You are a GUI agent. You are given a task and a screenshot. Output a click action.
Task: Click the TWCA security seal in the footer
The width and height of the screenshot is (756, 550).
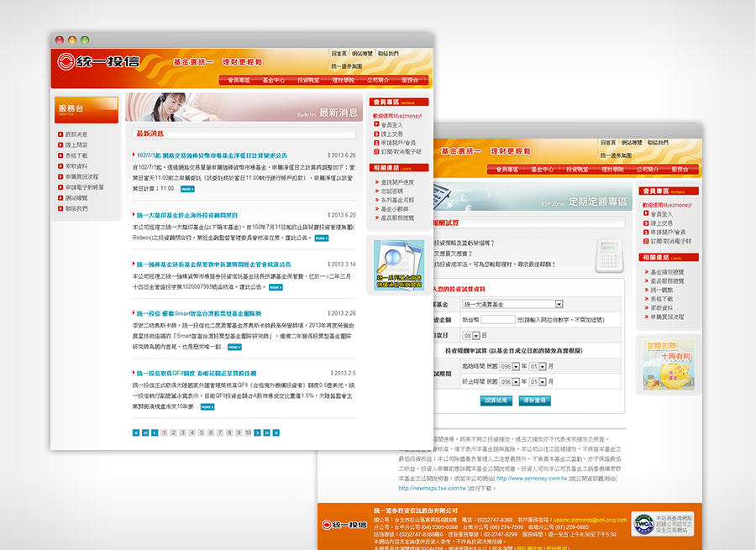pyautogui.click(x=663, y=524)
